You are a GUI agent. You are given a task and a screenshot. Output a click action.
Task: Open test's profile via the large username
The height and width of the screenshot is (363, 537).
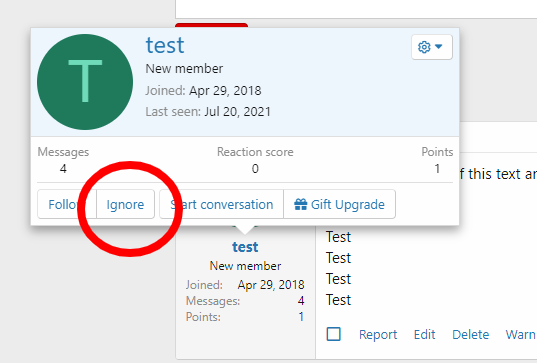[165, 45]
